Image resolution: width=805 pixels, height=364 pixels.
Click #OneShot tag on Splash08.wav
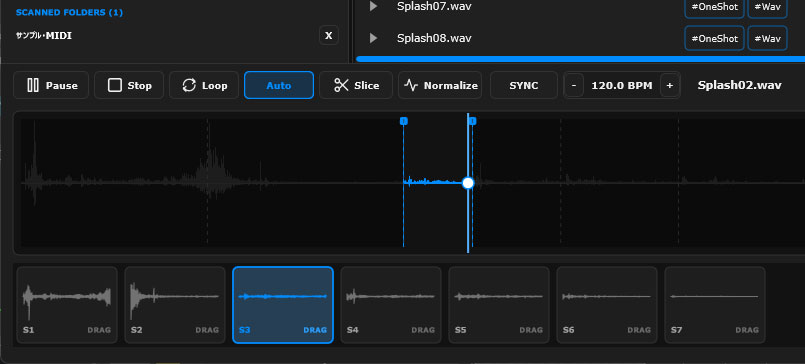click(714, 38)
